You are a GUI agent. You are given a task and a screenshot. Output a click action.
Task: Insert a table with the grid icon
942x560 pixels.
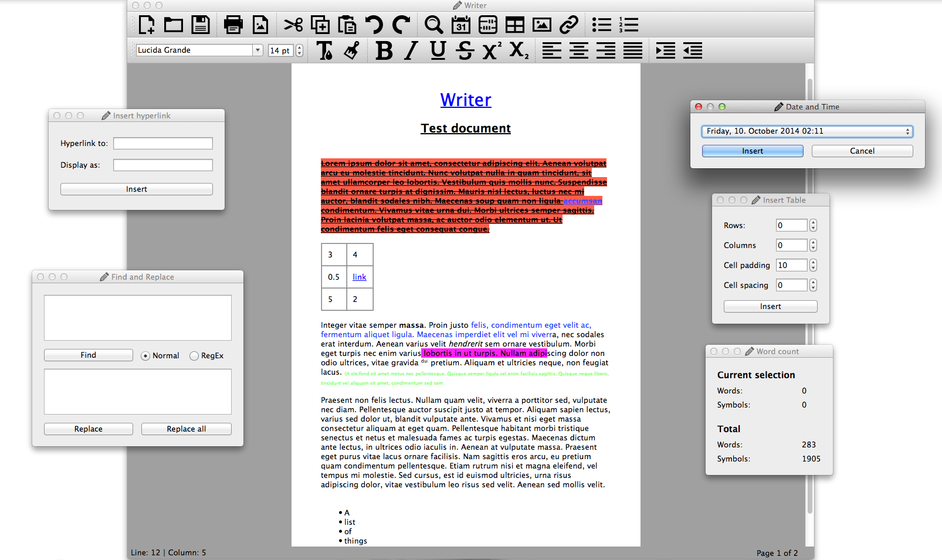[515, 25]
